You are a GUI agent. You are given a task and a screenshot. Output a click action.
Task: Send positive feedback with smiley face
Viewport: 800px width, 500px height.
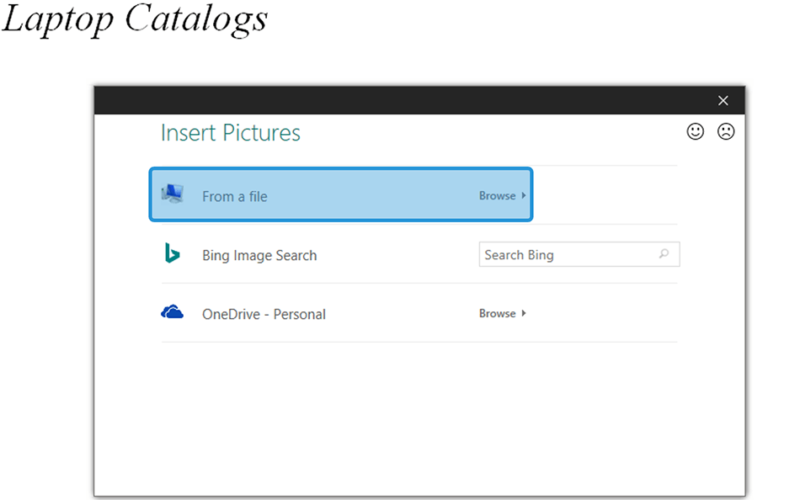click(x=695, y=131)
